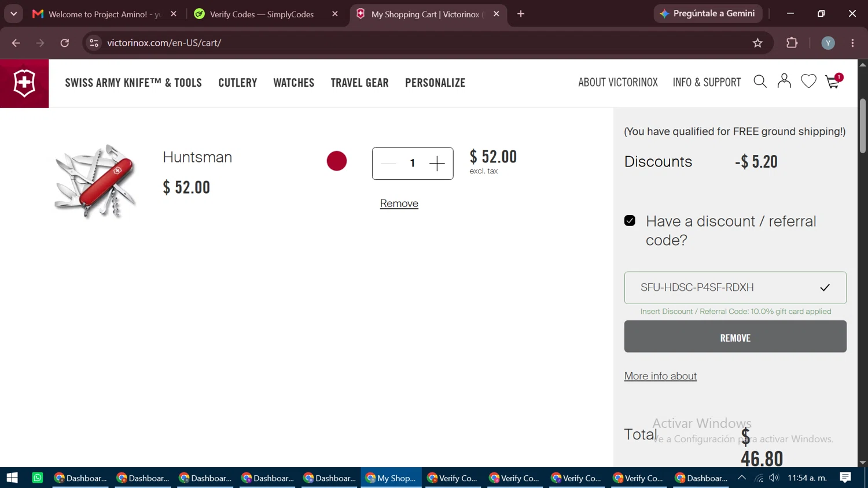Close the Verify Codes SimplyCodes tab
This screenshot has height=488, width=868.
point(335,14)
